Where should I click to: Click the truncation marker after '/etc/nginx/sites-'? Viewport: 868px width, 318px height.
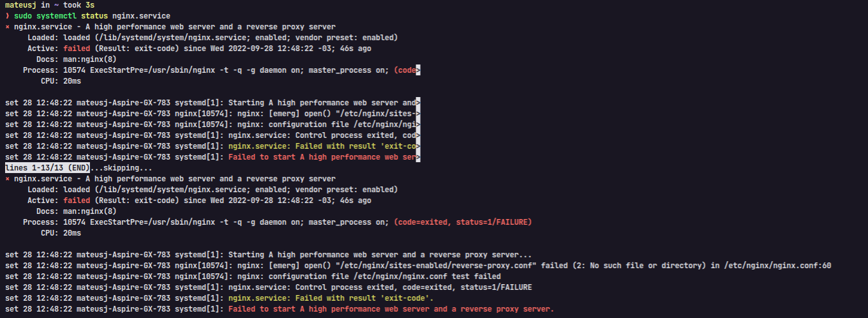417,114
